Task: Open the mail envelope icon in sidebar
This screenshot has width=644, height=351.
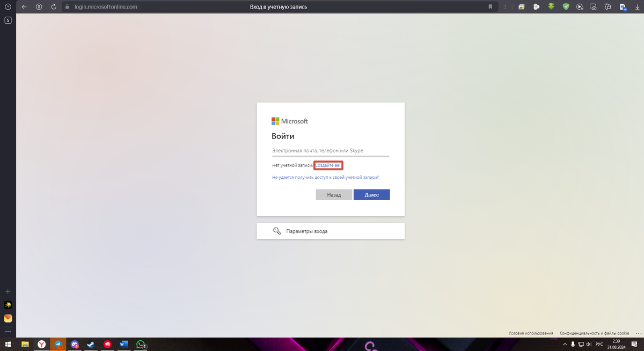Action: pos(8,318)
